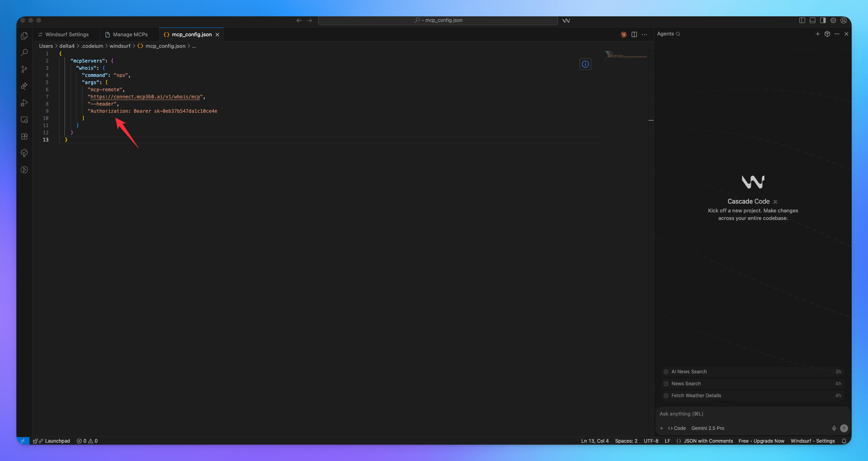Click the orange Cascade burst icon above the editor
The height and width of the screenshot is (461, 868).
(624, 35)
